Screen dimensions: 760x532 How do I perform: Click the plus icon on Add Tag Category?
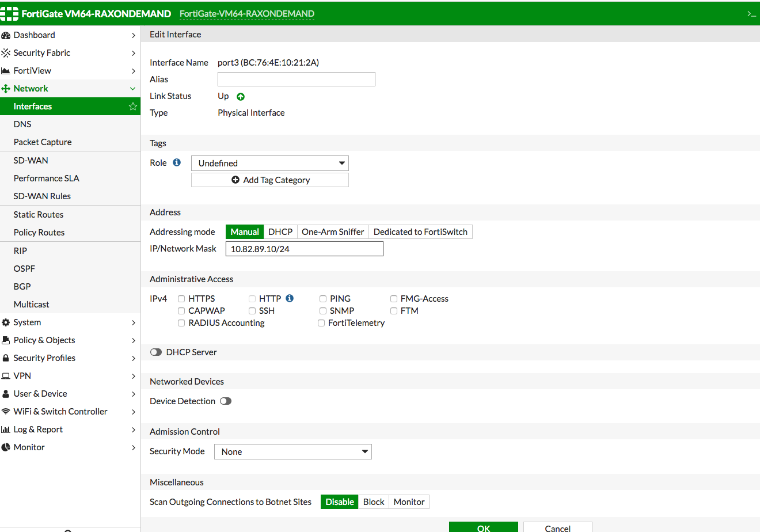pos(235,180)
